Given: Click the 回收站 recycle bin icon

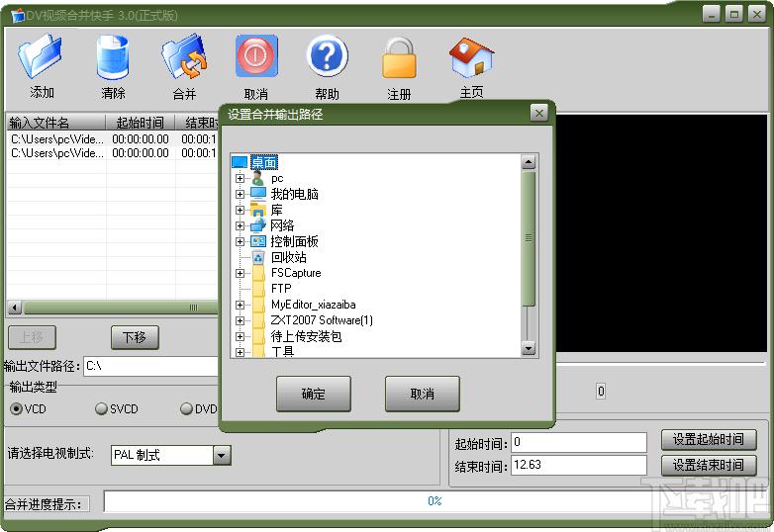Looking at the screenshot, I should (x=258, y=257).
